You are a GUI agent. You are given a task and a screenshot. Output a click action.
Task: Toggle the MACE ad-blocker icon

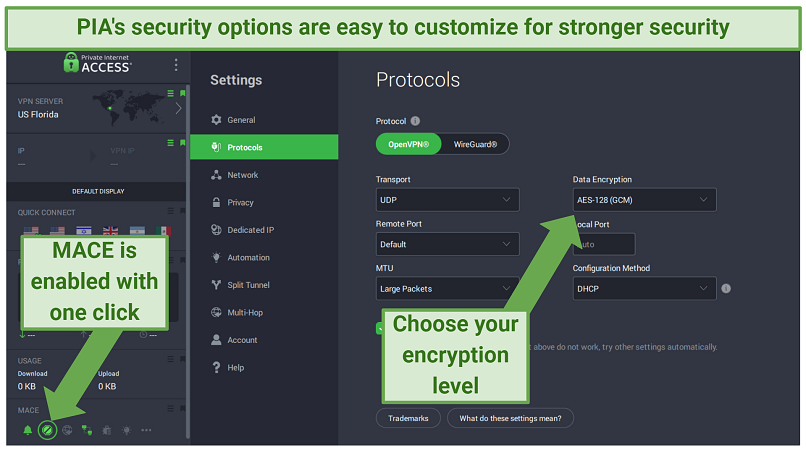[x=47, y=430]
